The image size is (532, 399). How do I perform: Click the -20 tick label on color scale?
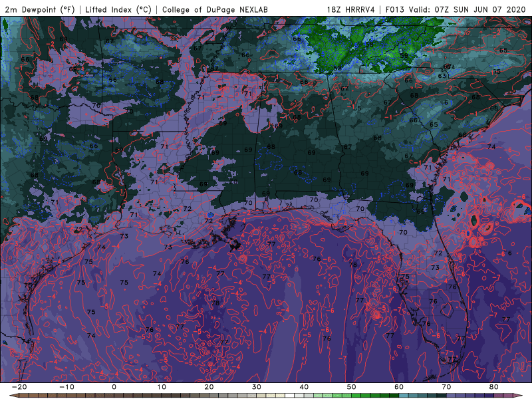click(x=19, y=387)
